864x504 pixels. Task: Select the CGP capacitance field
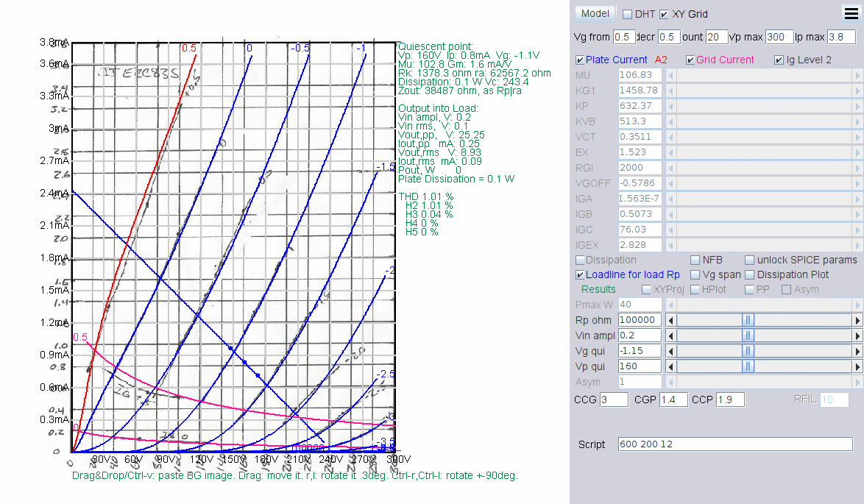click(673, 400)
